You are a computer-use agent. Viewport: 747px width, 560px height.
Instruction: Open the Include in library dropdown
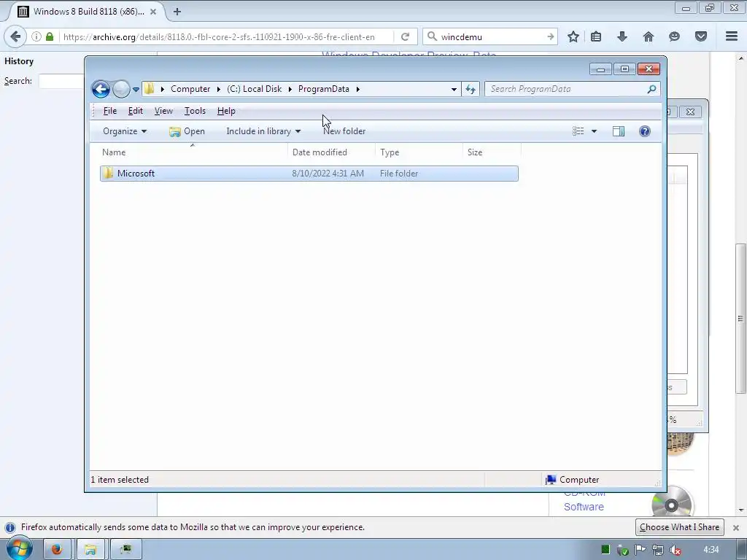click(x=263, y=131)
